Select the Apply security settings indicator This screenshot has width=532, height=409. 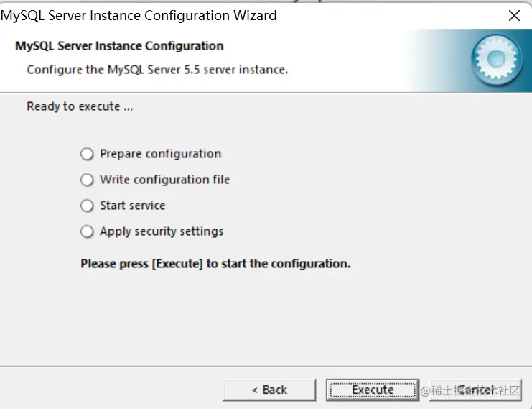(x=87, y=231)
